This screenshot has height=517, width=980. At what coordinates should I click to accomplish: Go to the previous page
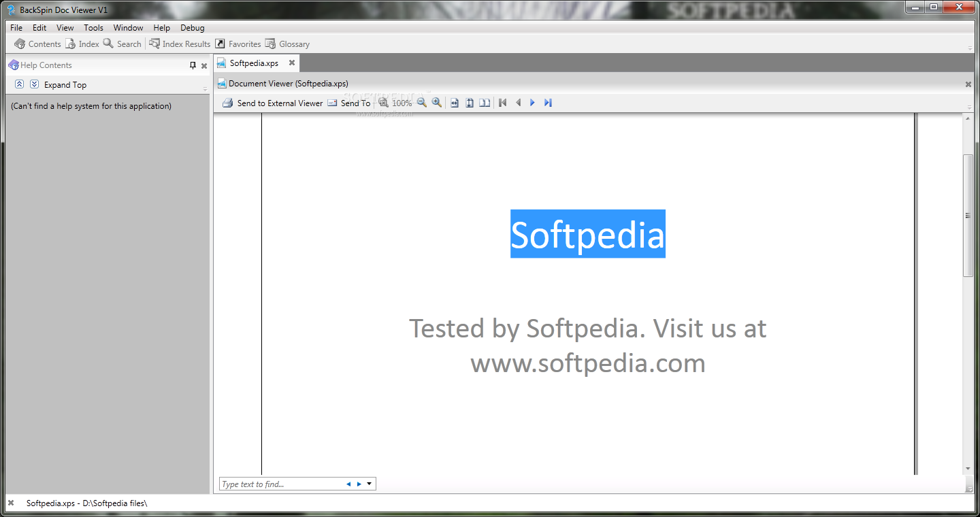(x=518, y=103)
